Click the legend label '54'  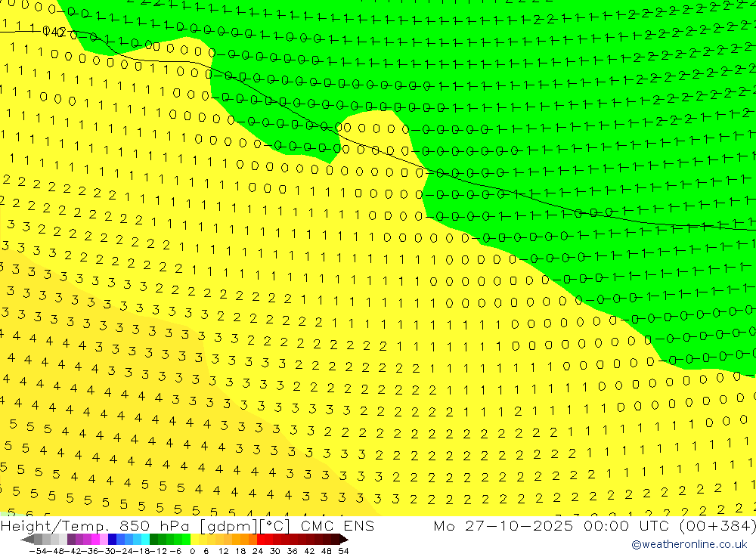point(343,551)
